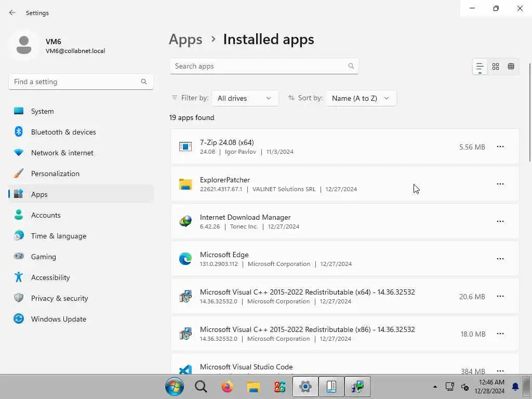Open the Sort by Name dropdown
This screenshot has height=399, width=532.
point(361,98)
